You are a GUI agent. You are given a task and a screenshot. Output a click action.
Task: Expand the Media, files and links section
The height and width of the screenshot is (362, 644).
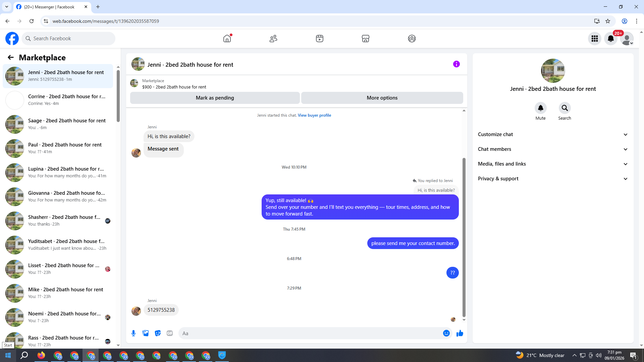coord(553,164)
